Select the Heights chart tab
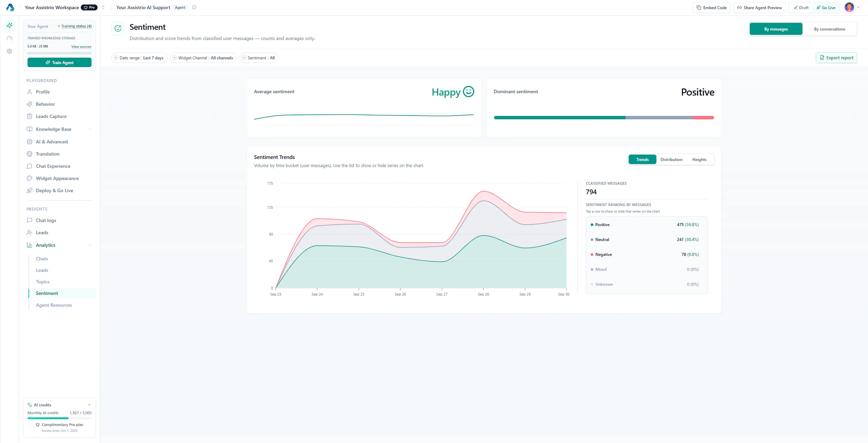 (x=699, y=160)
